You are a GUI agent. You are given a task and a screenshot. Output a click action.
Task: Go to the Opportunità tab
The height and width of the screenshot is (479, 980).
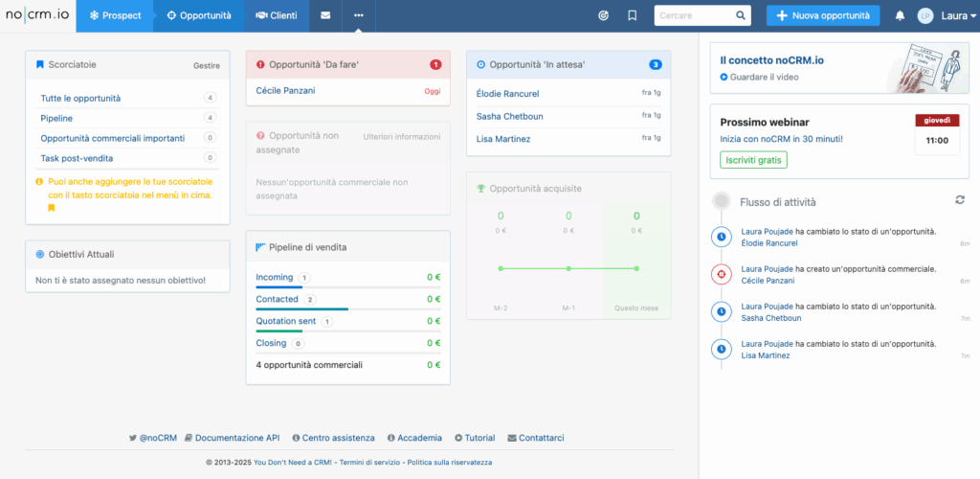(199, 15)
